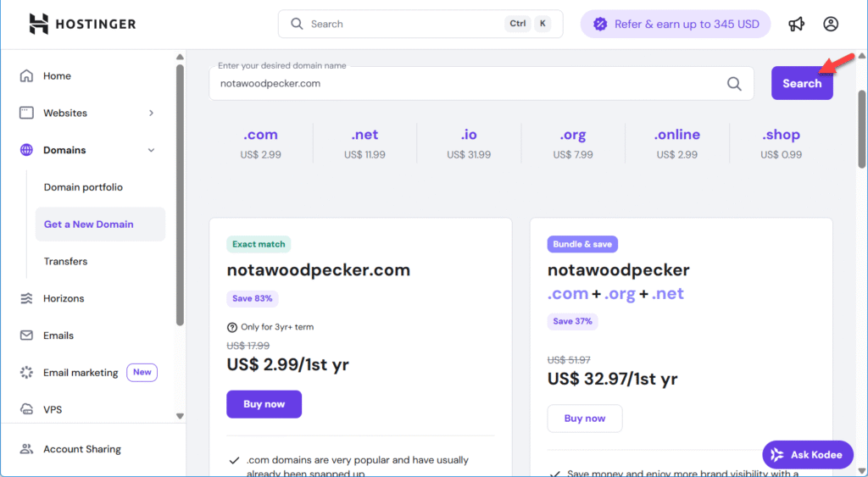Viewport: 868px width, 477px height.
Task: Click the crossed-out US$ 51.97 price
Action: point(569,360)
